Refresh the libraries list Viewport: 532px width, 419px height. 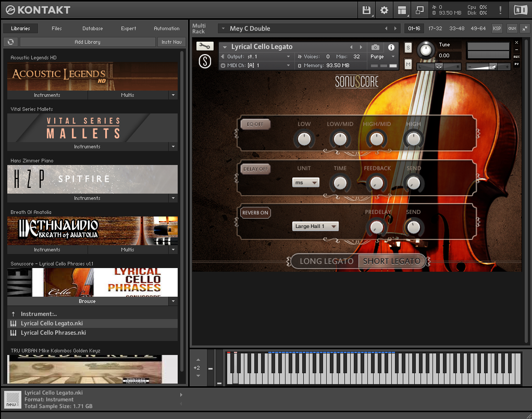(x=11, y=42)
